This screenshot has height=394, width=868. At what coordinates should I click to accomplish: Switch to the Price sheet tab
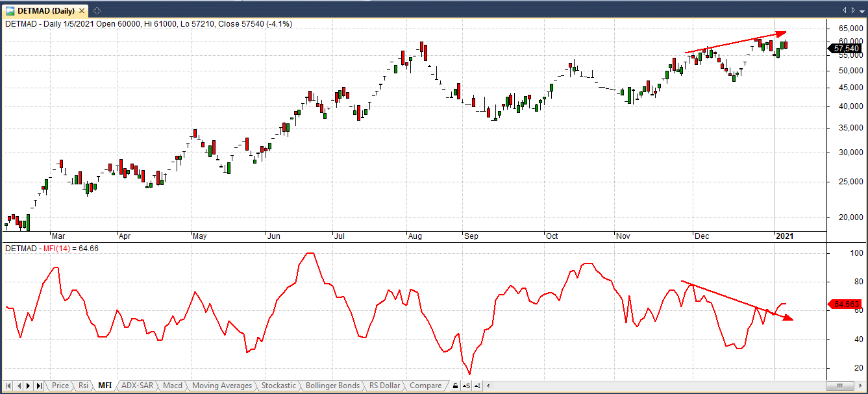click(x=60, y=386)
